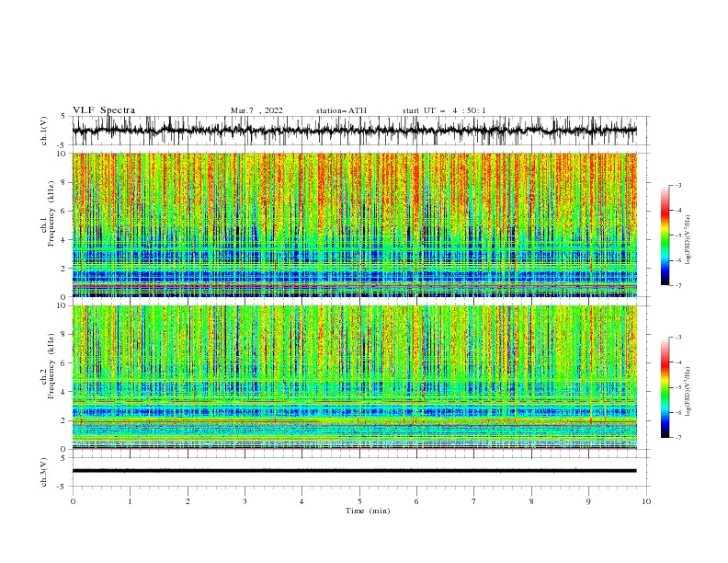Select the "Time (min)" axis label

click(x=368, y=511)
